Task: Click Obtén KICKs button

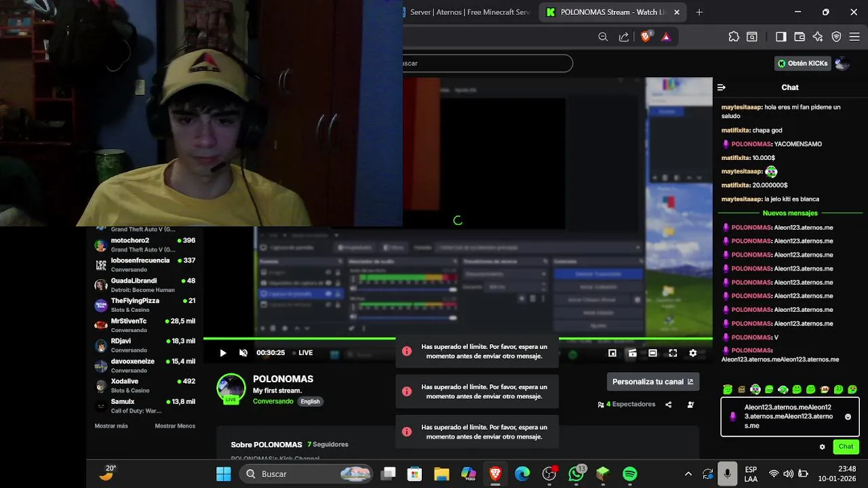Action: [803, 63]
